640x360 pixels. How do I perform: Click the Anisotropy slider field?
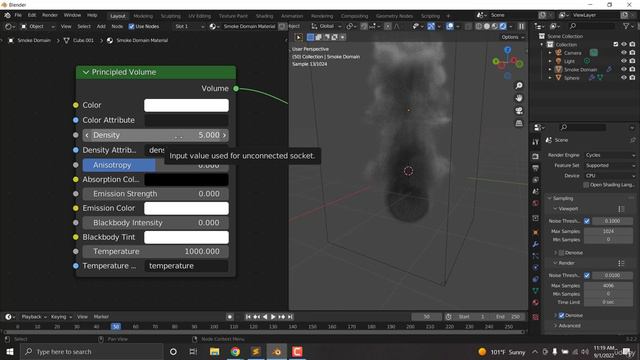pos(155,165)
